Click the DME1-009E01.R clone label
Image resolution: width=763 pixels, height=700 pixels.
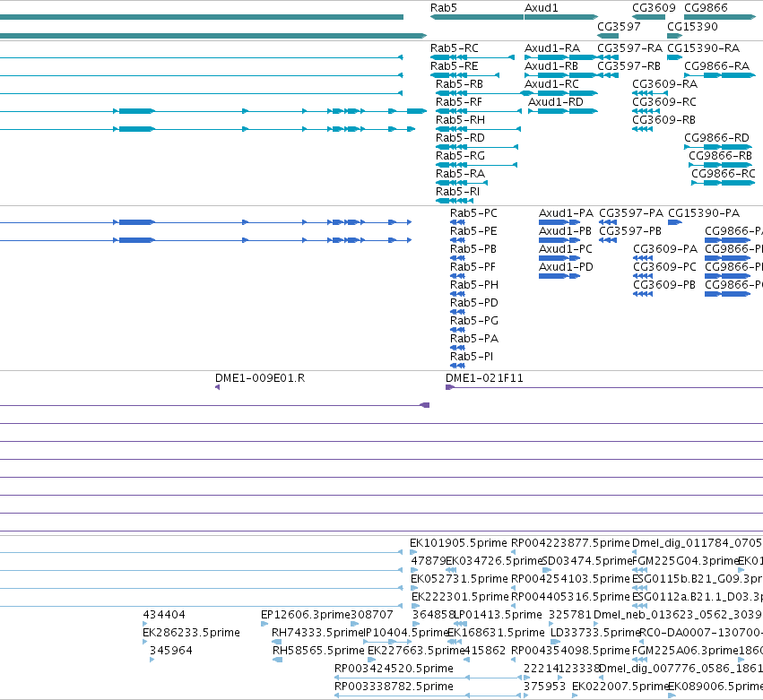[260, 378]
